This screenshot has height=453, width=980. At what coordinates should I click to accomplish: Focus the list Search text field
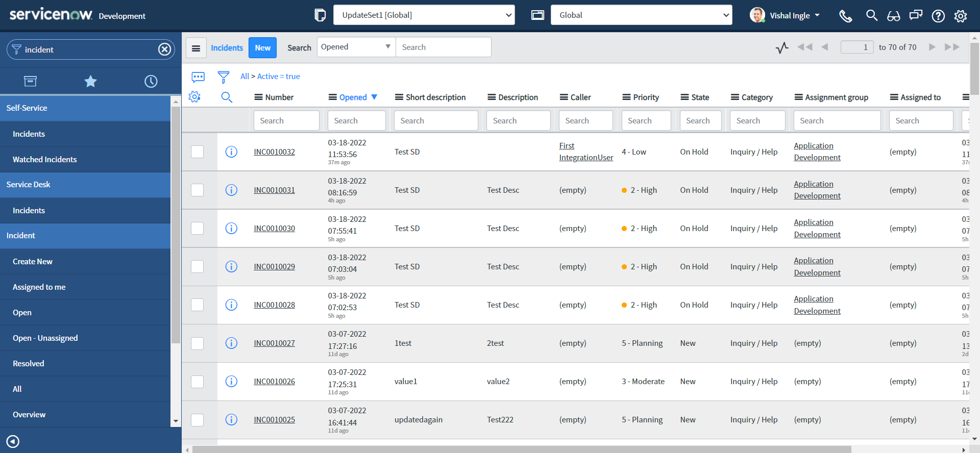point(443,47)
